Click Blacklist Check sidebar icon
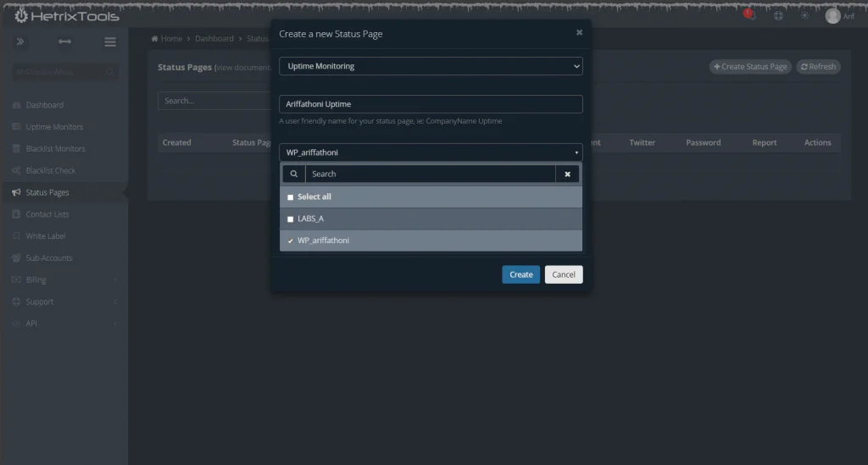 click(16, 170)
